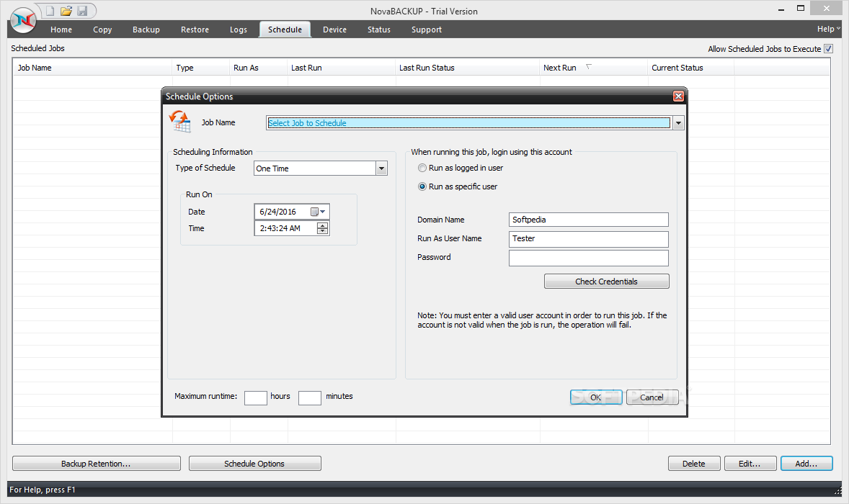Sort by the Last Run column header
The height and width of the screenshot is (504, 849).
click(342, 68)
